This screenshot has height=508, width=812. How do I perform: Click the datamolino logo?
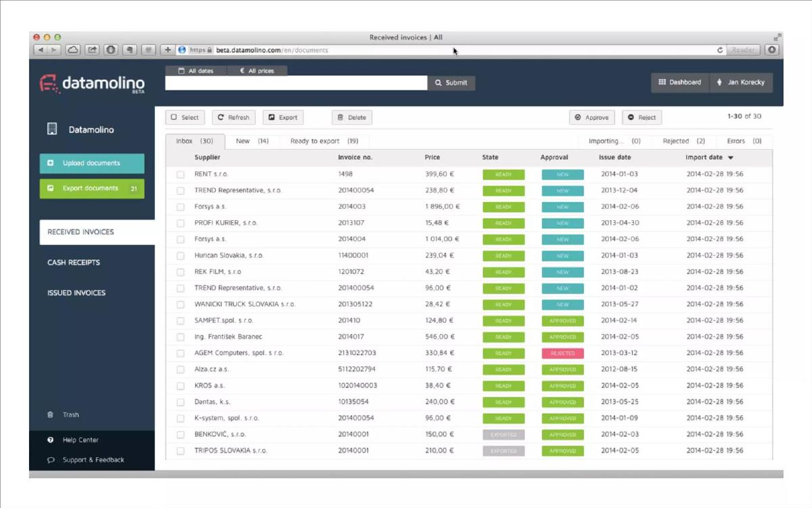93,84
